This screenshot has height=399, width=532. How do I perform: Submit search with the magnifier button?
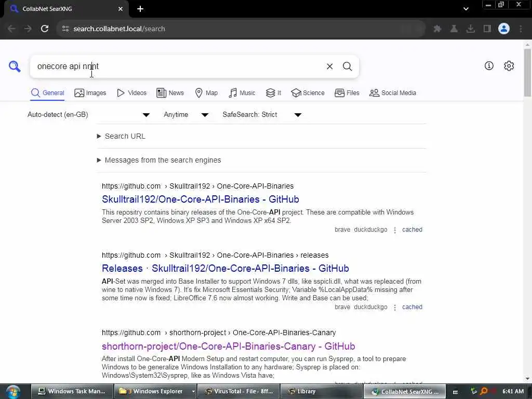347,66
